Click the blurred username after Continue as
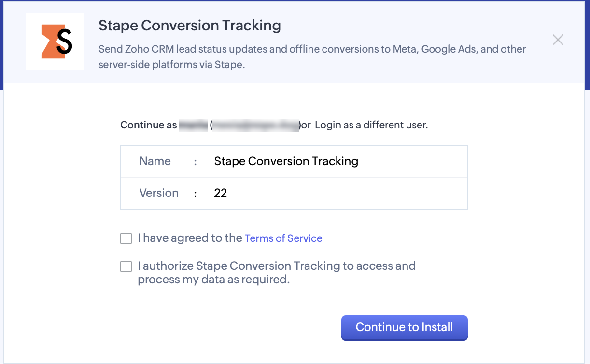590x364 pixels. point(193,125)
